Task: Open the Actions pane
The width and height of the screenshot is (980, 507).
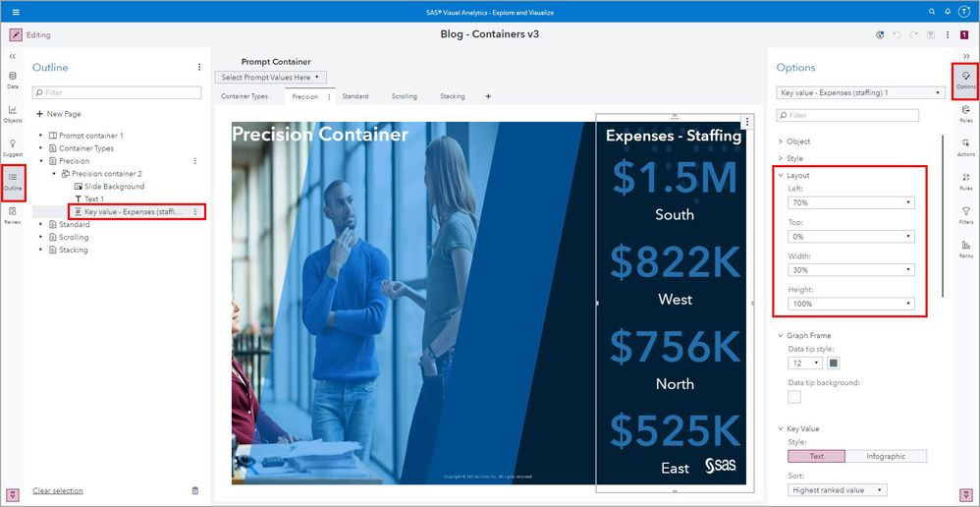Action: [x=965, y=148]
